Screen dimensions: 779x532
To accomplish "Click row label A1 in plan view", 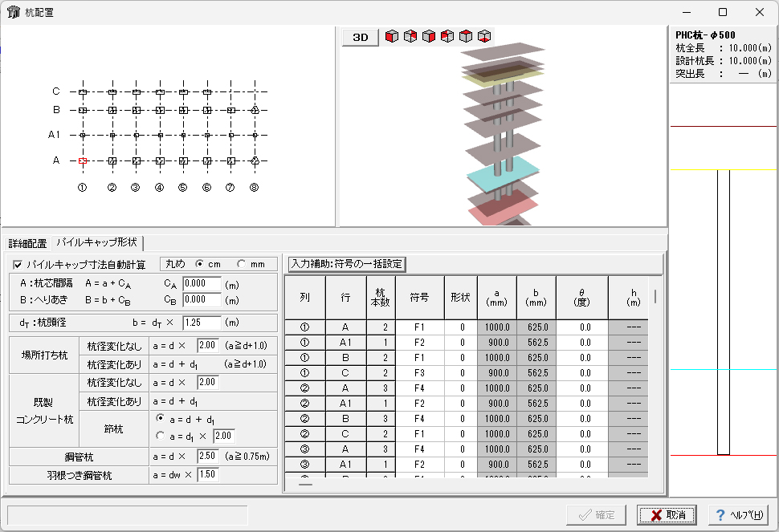I will coord(54,135).
